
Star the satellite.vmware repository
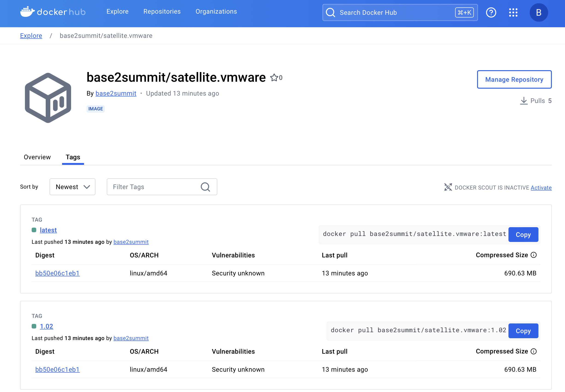point(274,78)
